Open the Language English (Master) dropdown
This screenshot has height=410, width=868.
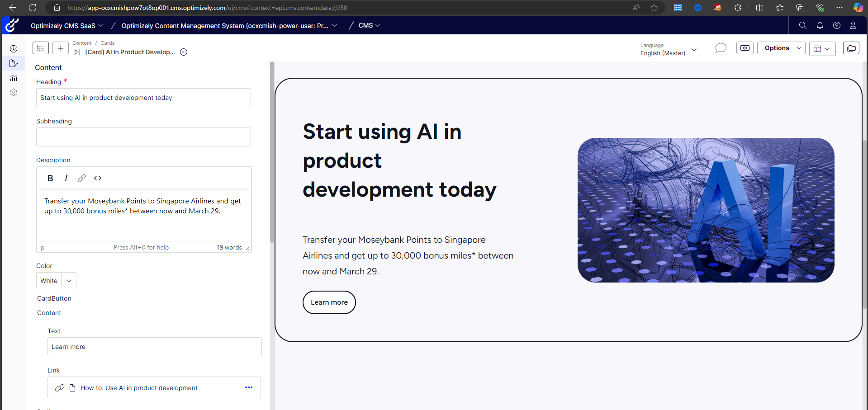point(668,49)
